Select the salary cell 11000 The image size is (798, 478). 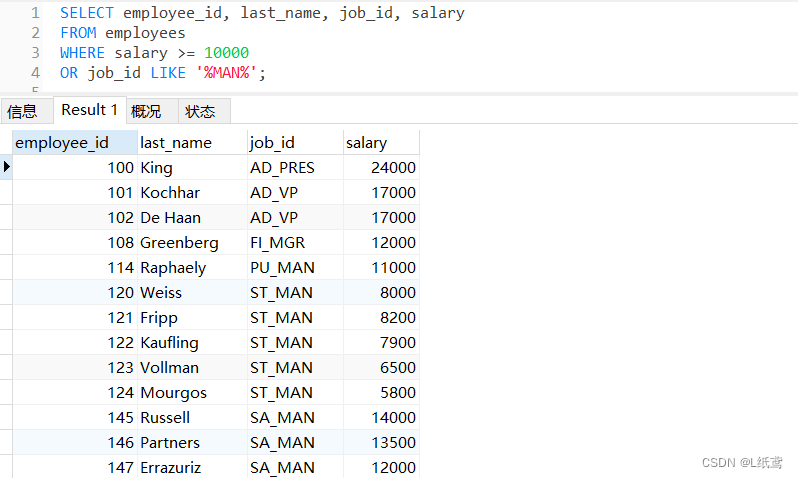coord(381,267)
